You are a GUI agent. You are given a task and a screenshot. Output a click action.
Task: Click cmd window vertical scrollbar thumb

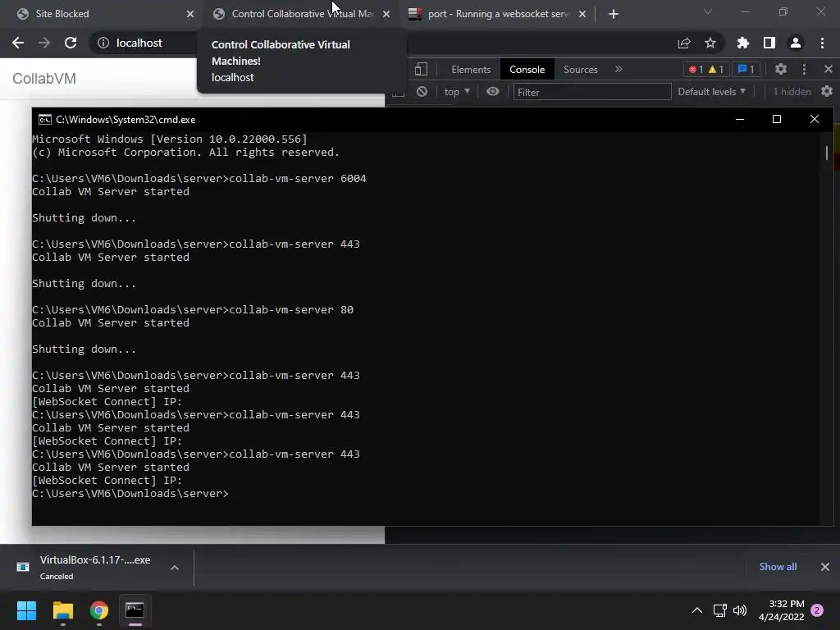pos(827,153)
